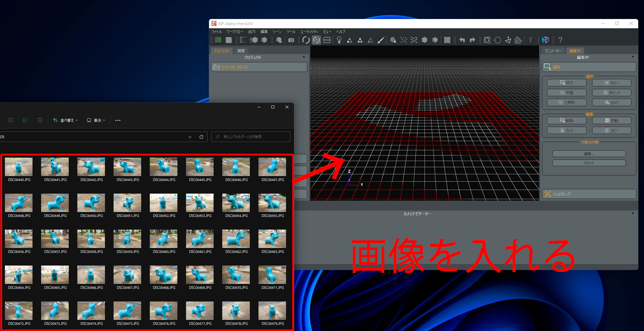Click the colorful 3D cube logo icon

point(545,40)
